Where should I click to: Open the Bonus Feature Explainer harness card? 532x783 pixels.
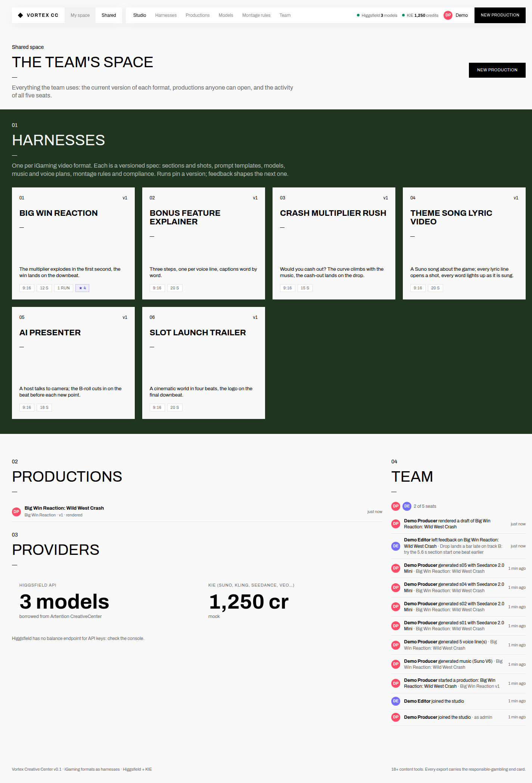coord(203,243)
